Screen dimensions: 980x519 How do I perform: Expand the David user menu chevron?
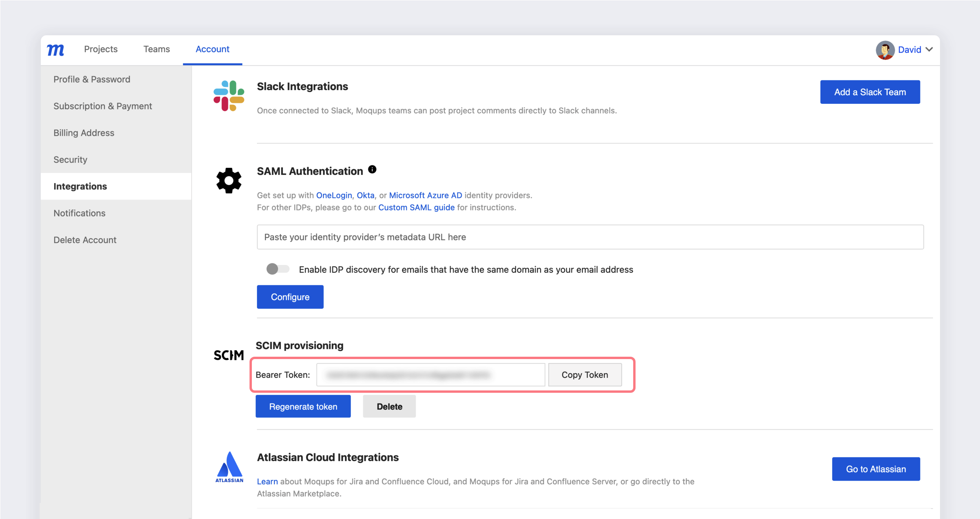coord(929,49)
